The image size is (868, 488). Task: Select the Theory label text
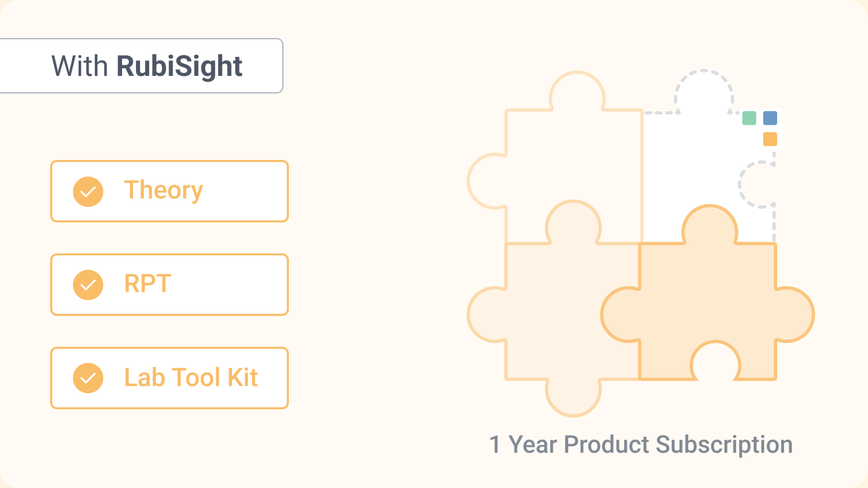click(163, 190)
